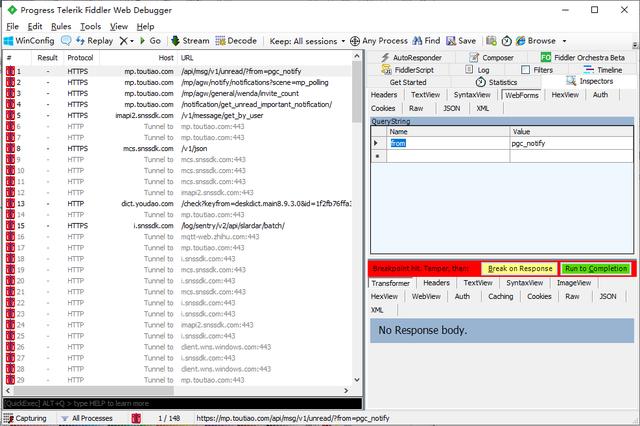Click the 'from' name cell in QueryString
640x426 pixels.
click(448, 143)
